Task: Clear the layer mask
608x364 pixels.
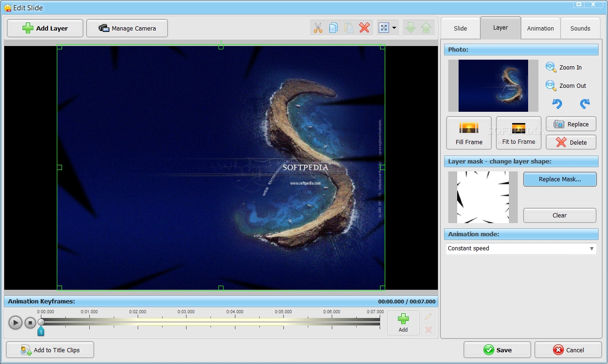Action: [560, 215]
